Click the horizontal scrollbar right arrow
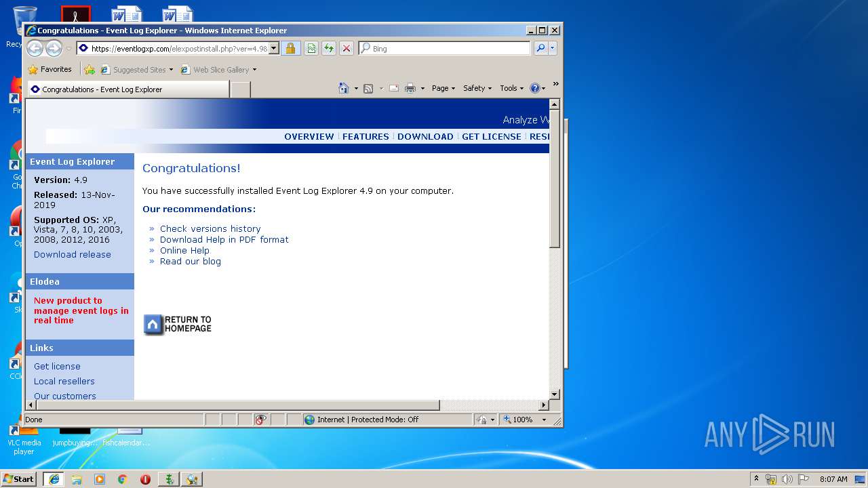This screenshot has width=868, height=488. pyautogui.click(x=543, y=405)
